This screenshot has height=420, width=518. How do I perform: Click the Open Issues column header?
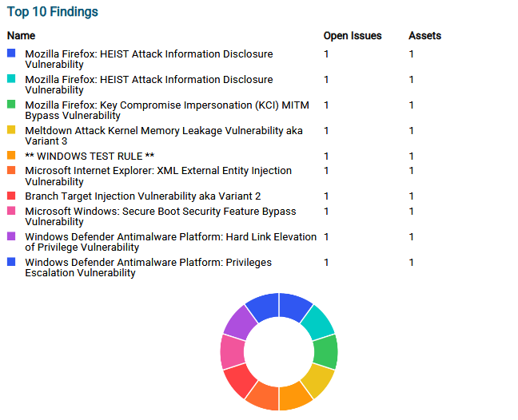tap(352, 36)
